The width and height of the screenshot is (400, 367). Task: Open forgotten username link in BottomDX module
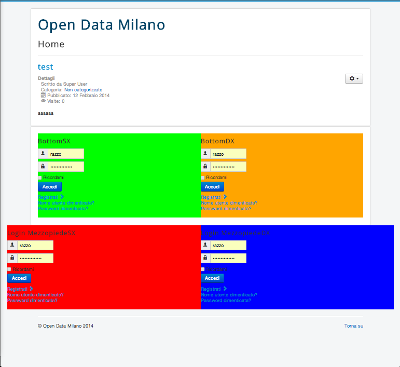[x=229, y=203]
